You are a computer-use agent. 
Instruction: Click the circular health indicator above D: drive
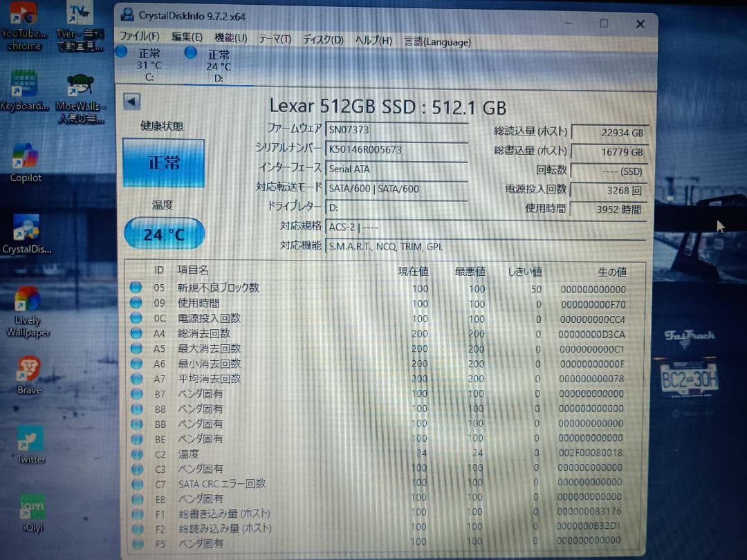click(191, 52)
